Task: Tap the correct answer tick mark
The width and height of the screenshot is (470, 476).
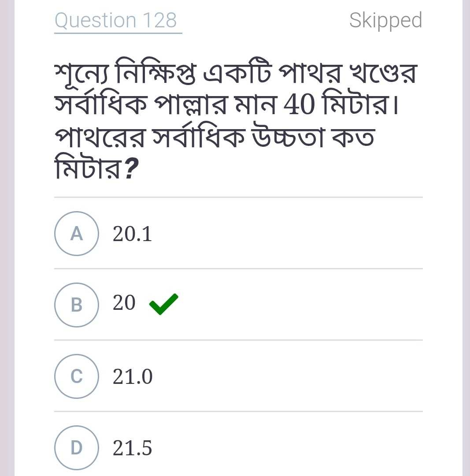Action: click(x=164, y=303)
